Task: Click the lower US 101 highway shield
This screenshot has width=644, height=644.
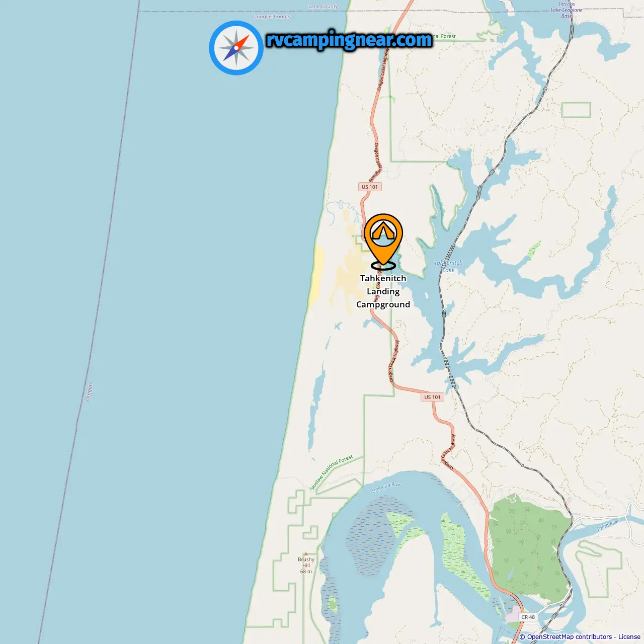Action: [x=432, y=397]
